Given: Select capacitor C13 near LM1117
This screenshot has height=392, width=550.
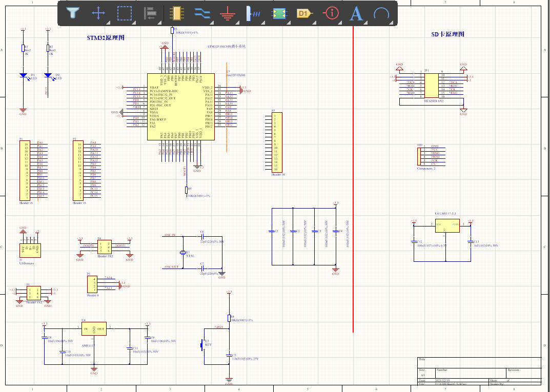Looking at the screenshot, I should click(471, 241).
